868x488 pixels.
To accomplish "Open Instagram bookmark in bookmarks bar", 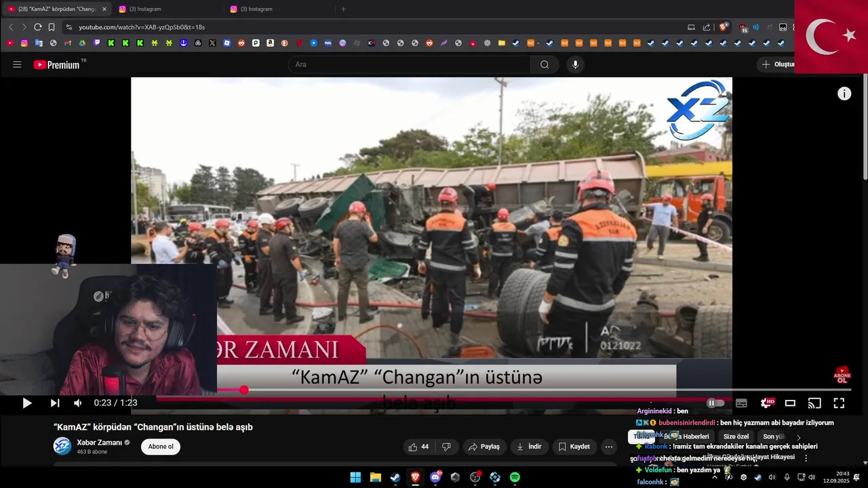I will point(24,43).
